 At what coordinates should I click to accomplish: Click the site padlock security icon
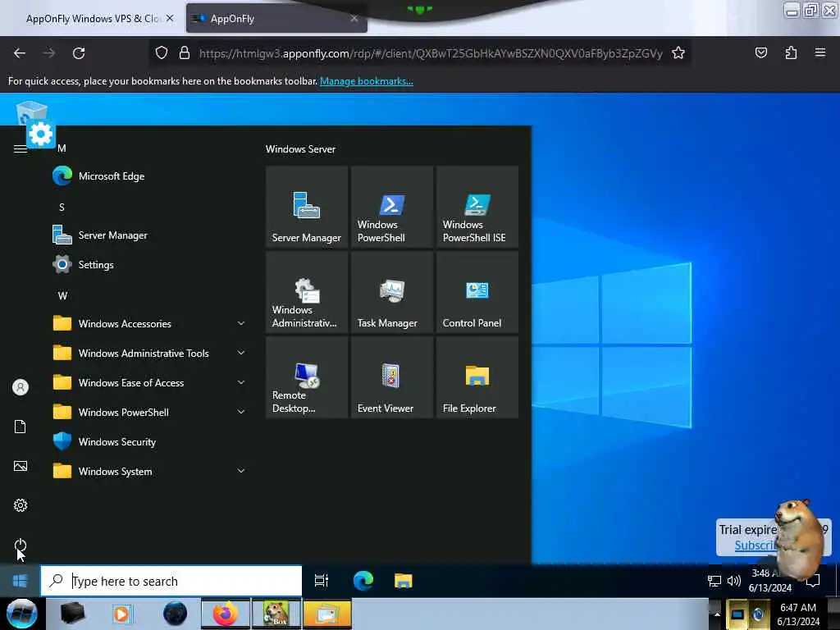tap(185, 53)
